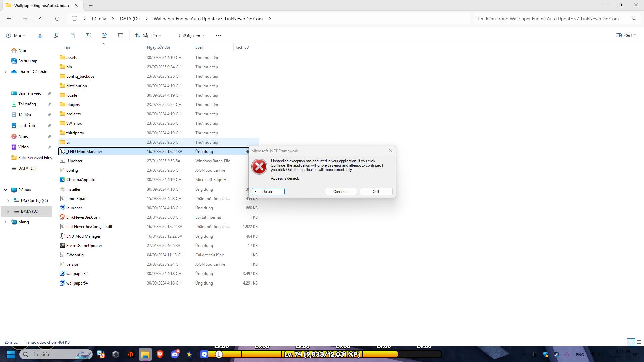Expand the Details section of error dialog
The image size is (644, 362).
(x=268, y=192)
